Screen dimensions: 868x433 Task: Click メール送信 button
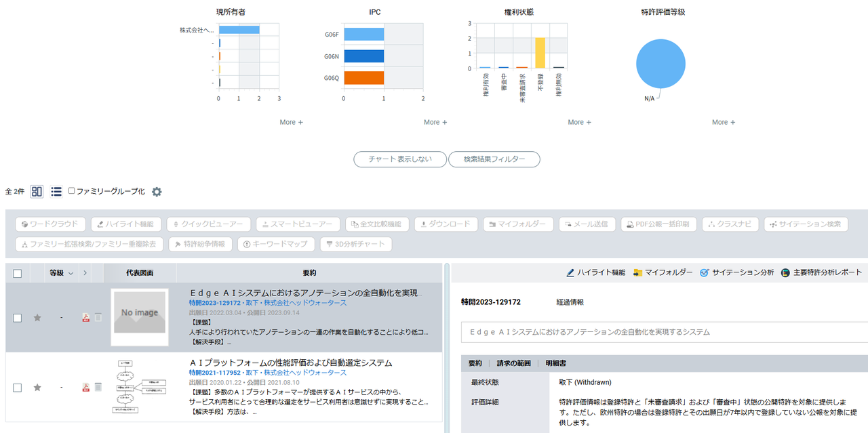point(588,224)
